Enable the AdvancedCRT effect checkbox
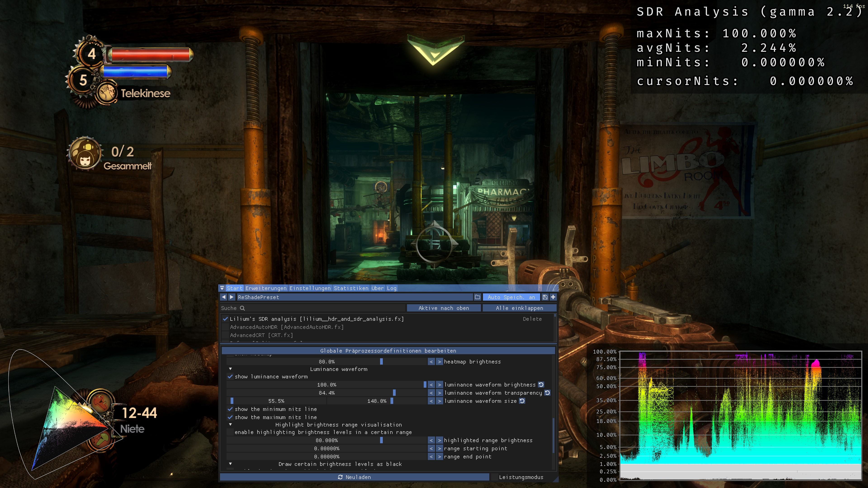This screenshot has height=488, width=868. (x=225, y=335)
